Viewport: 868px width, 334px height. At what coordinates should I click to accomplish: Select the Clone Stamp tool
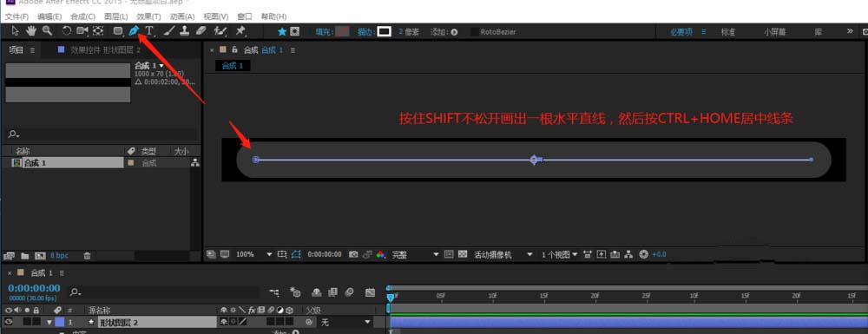coord(185,31)
